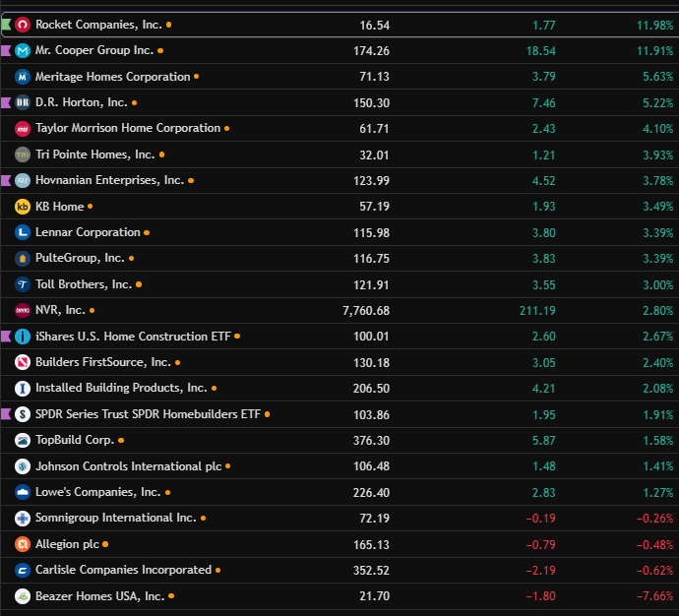Toggle the flag on iShares U.S. Home Construction ETF

[x=6, y=337]
